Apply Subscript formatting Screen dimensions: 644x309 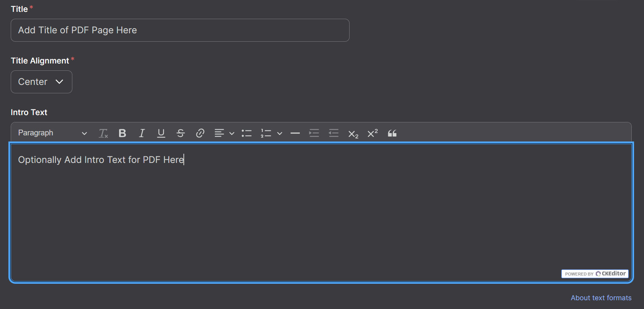[353, 133]
